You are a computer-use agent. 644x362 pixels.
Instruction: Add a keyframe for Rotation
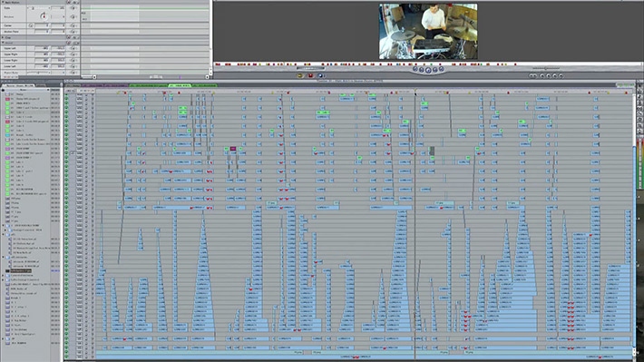coord(73,17)
